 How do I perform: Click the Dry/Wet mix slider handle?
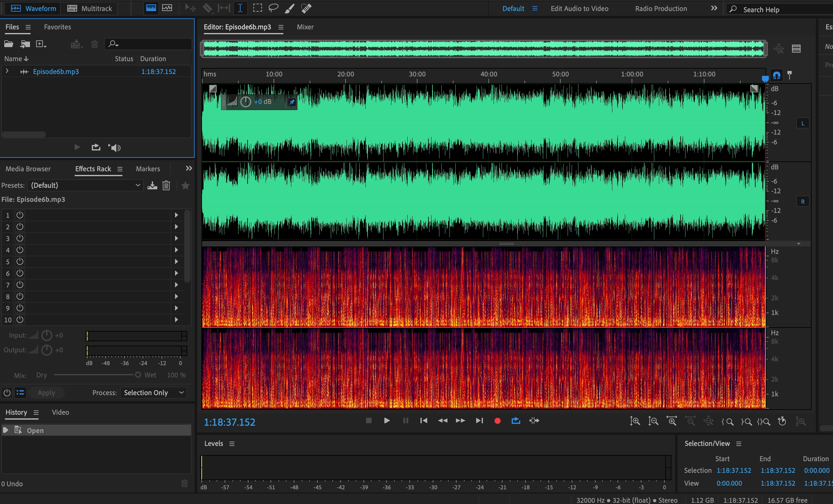(x=138, y=375)
